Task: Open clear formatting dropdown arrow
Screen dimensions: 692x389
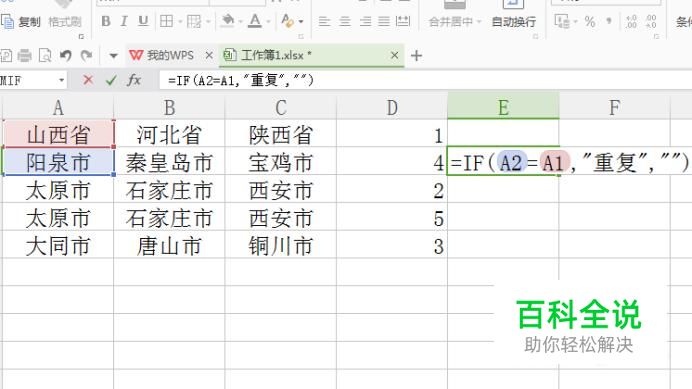Action: click(301, 21)
